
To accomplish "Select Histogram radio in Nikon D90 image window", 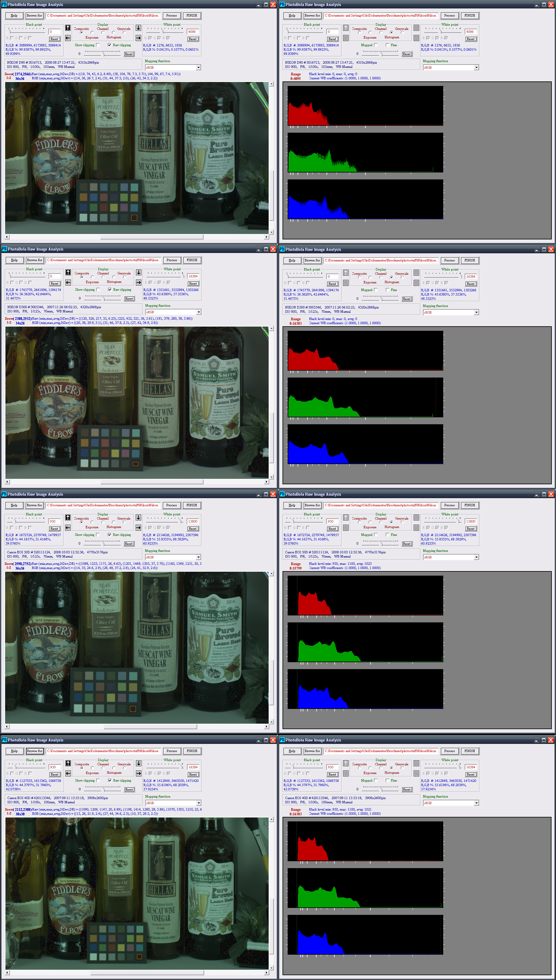I will [x=113, y=33].
